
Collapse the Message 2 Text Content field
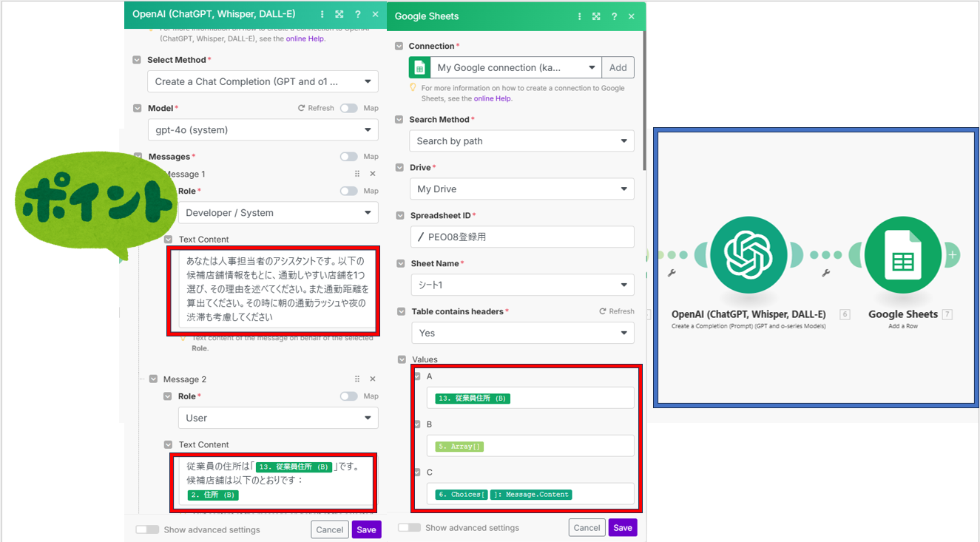[168, 444]
